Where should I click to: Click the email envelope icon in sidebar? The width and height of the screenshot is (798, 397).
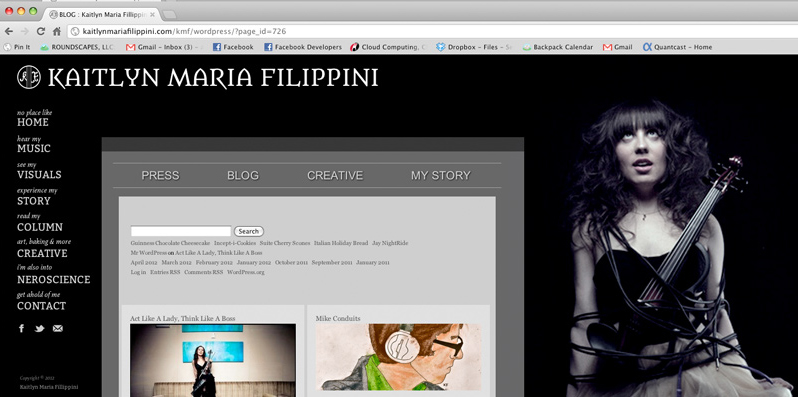(58, 328)
